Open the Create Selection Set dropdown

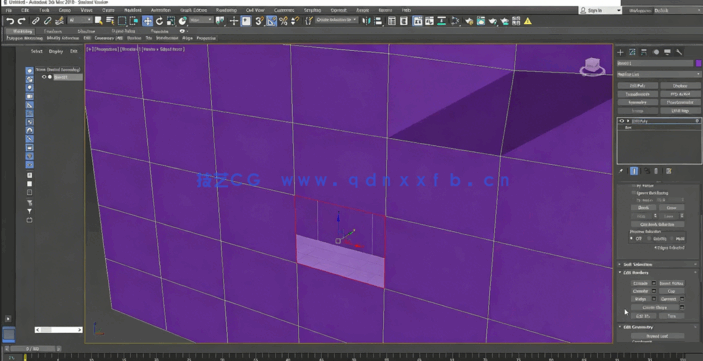click(x=337, y=20)
